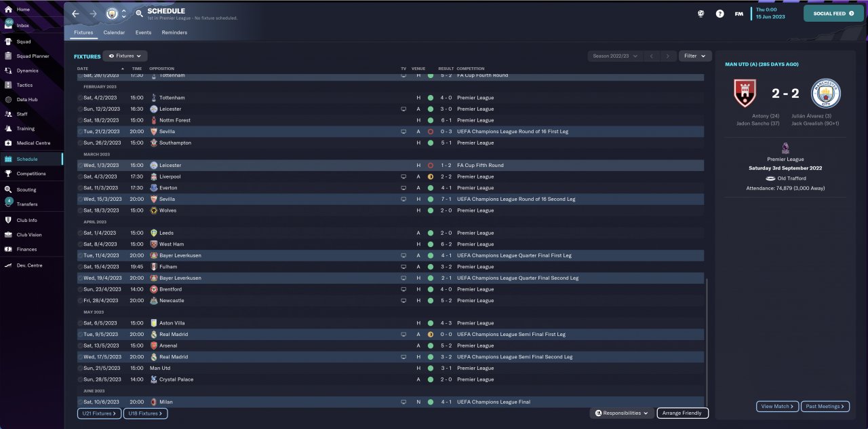Screen dimensions: 868x429
Task: Open the Scouting sidebar icon
Action: [9, 189]
